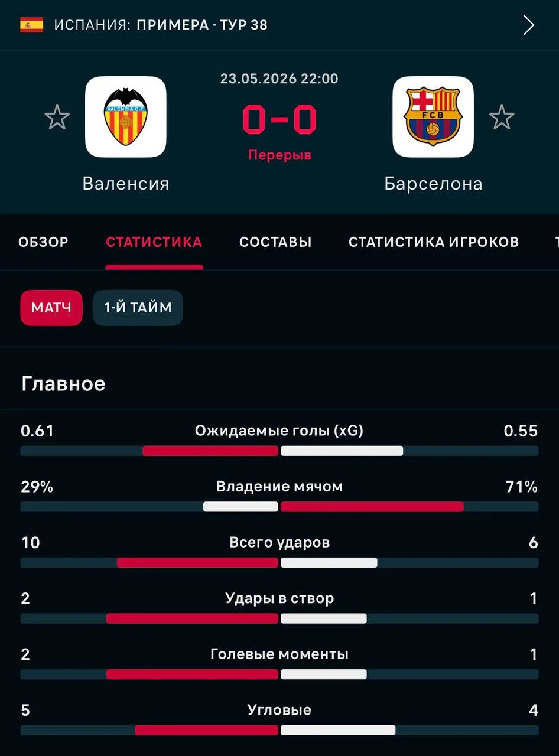Favorite Valencia with the star icon

click(57, 117)
